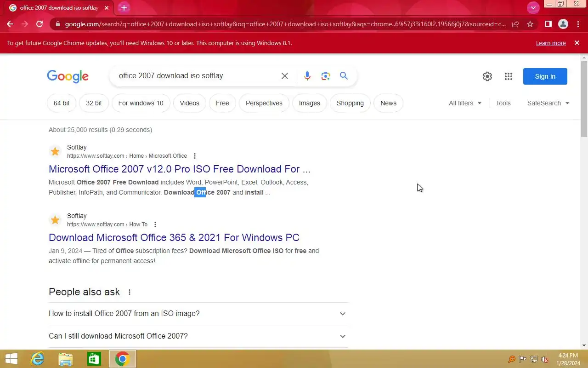Open the SafeSearch dropdown

tap(548, 103)
